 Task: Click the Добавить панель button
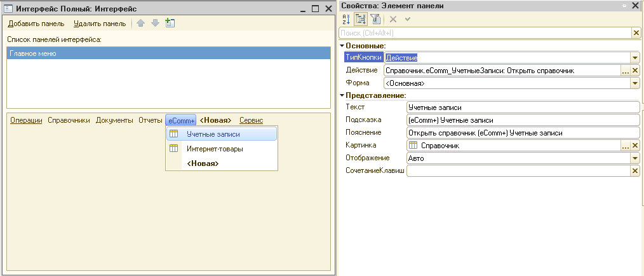click(36, 24)
